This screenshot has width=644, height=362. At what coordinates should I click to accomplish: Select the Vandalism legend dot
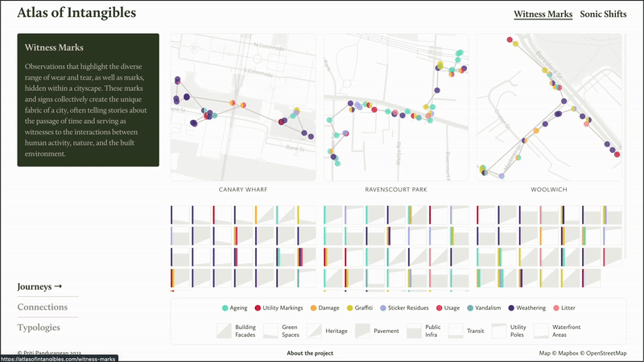470,308
